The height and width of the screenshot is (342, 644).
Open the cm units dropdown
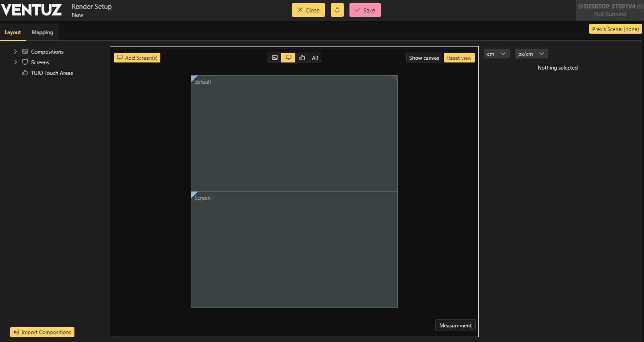(497, 54)
